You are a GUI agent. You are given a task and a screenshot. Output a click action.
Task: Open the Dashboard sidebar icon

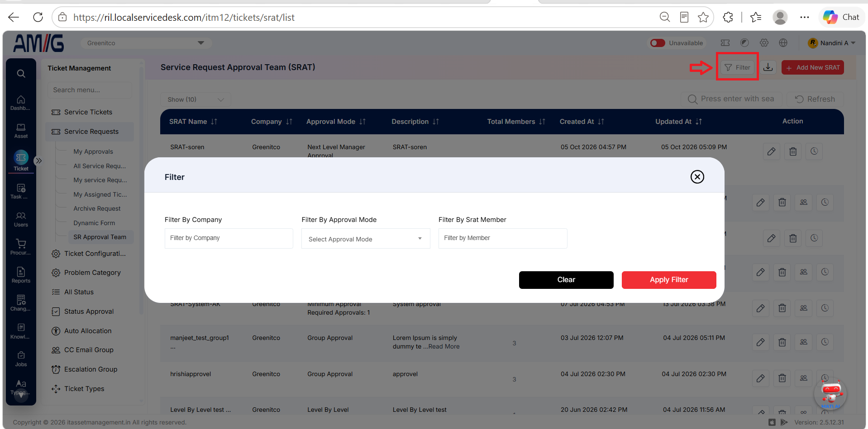coord(21,103)
